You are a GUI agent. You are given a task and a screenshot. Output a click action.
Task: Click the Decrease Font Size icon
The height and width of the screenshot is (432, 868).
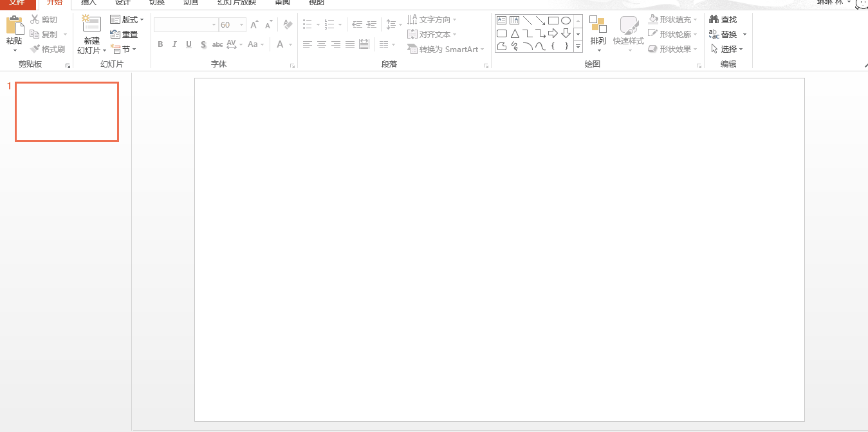pyautogui.click(x=269, y=25)
